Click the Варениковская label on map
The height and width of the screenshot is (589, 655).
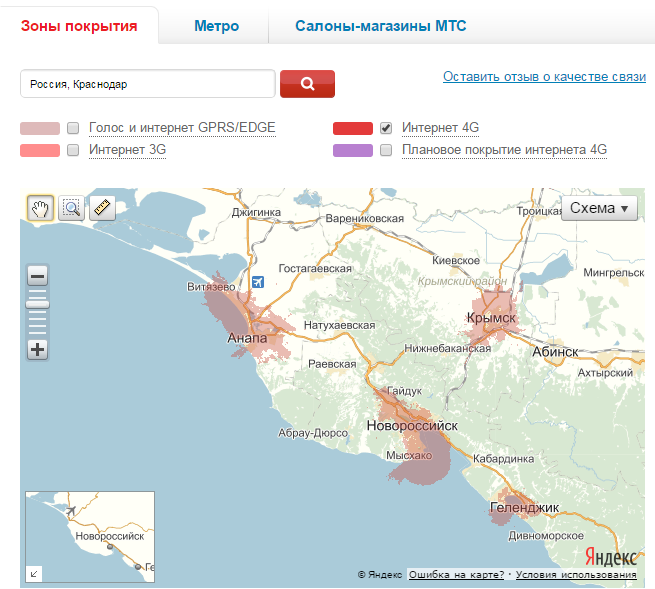tap(365, 218)
